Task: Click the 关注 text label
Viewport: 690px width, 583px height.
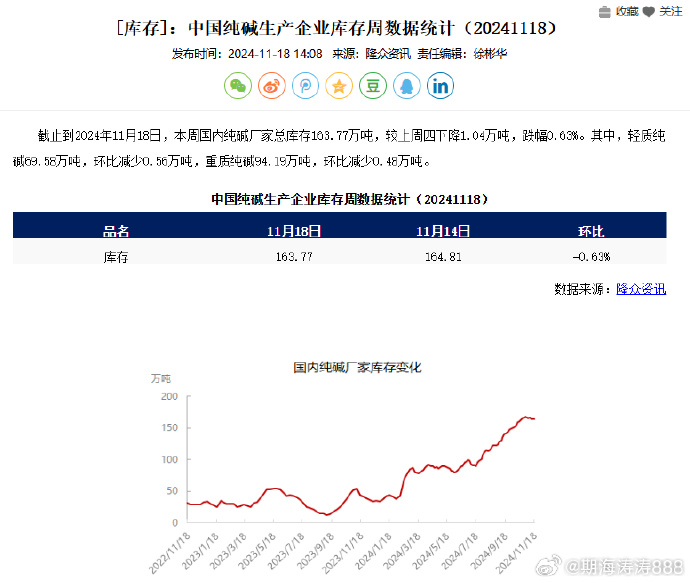Action: pos(670,11)
